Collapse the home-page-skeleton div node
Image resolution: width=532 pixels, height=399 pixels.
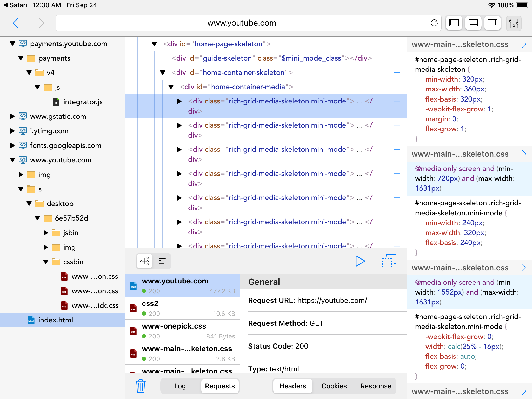coord(154,44)
